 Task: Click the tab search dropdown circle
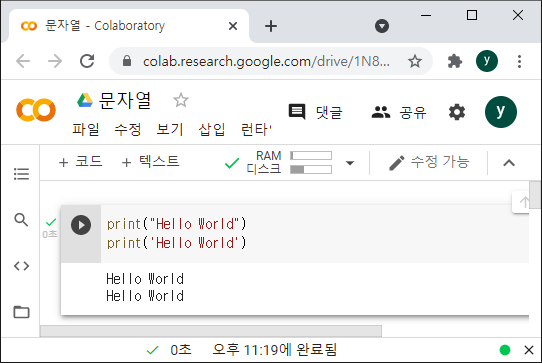click(382, 26)
